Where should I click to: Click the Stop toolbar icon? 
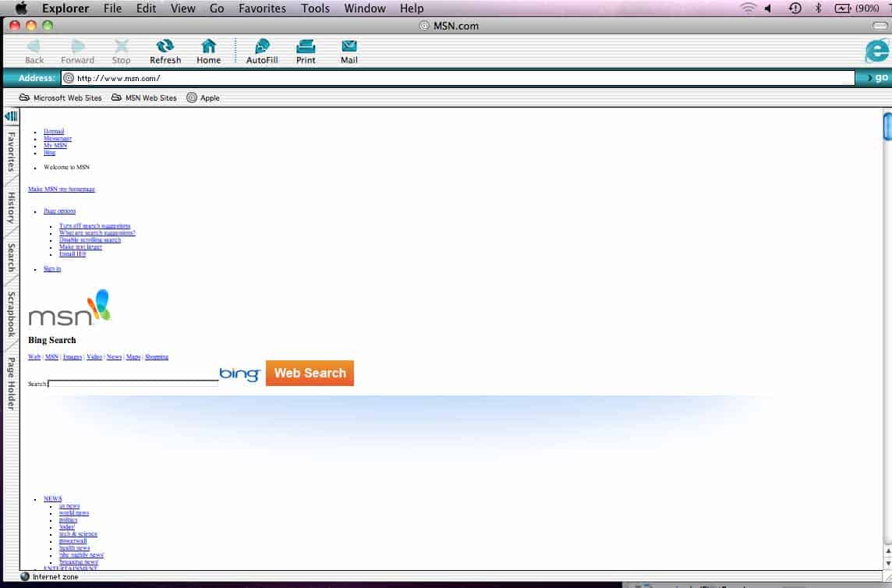121,47
